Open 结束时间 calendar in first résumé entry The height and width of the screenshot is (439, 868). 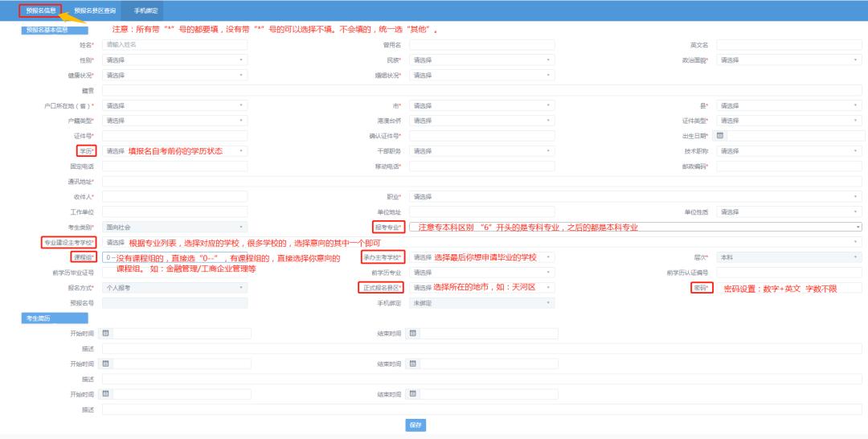(x=412, y=333)
